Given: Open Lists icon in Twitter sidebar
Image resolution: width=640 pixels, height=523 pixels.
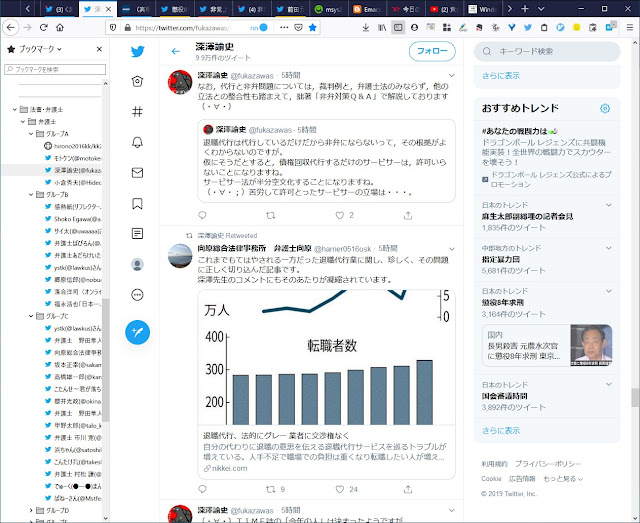Looking at the screenshot, I should point(138,234).
